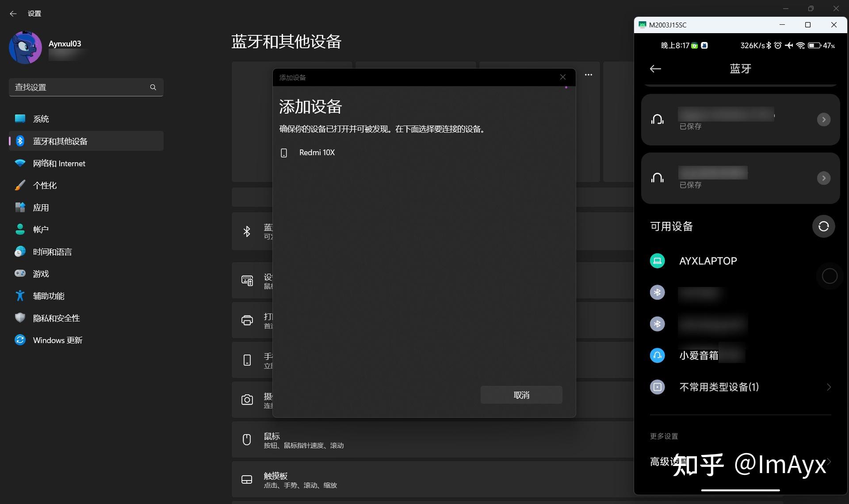This screenshot has width=849, height=504.
Task: Click the second saved headset icon
Action: [x=658, y=178]
